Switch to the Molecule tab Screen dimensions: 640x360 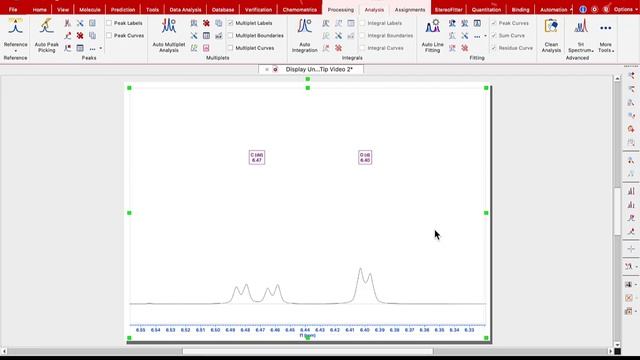coord(90,9)
